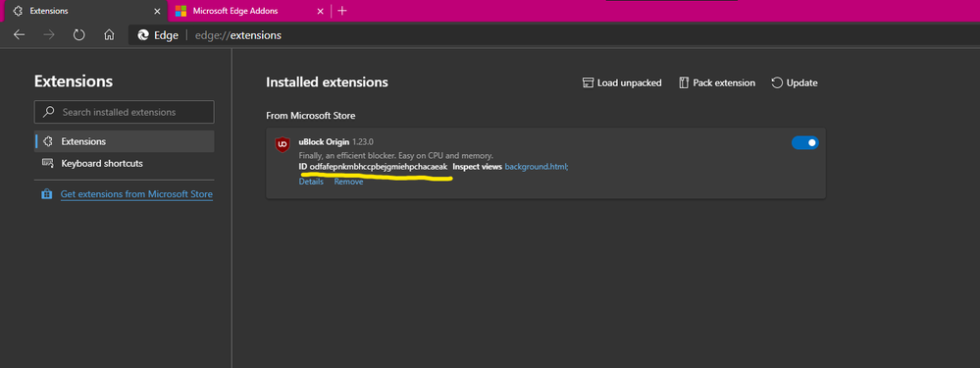Close the Microsoft Edge Addons tab

tap(321, 11)
